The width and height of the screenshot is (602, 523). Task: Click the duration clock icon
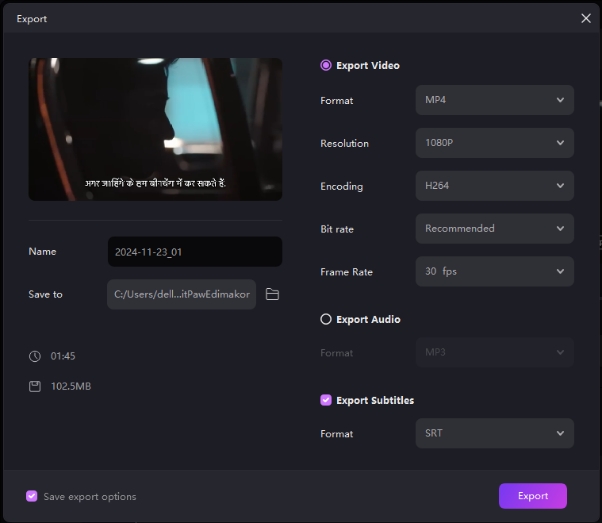(35, 356)
